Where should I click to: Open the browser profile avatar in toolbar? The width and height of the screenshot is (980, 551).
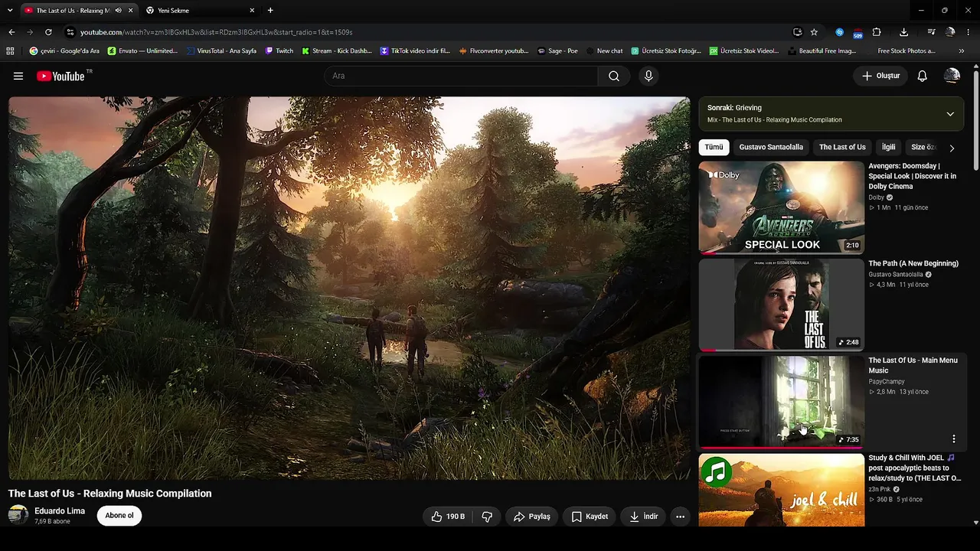click(950, 32)
